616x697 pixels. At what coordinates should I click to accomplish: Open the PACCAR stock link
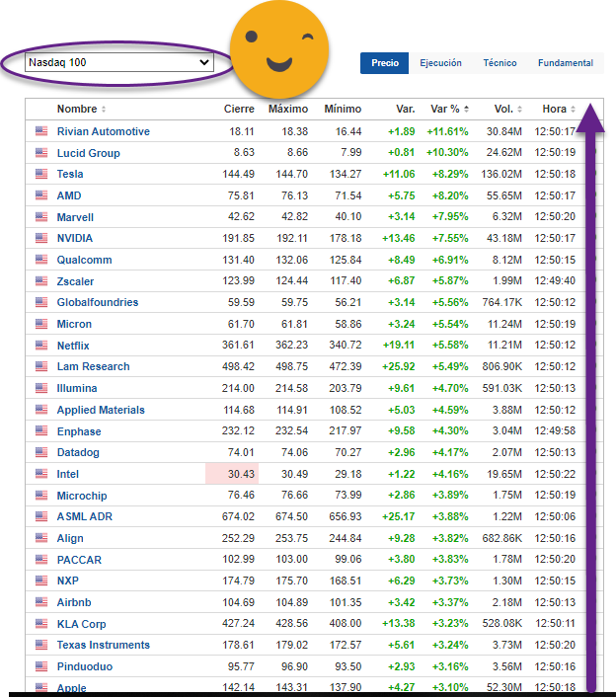tap(79, 560)
